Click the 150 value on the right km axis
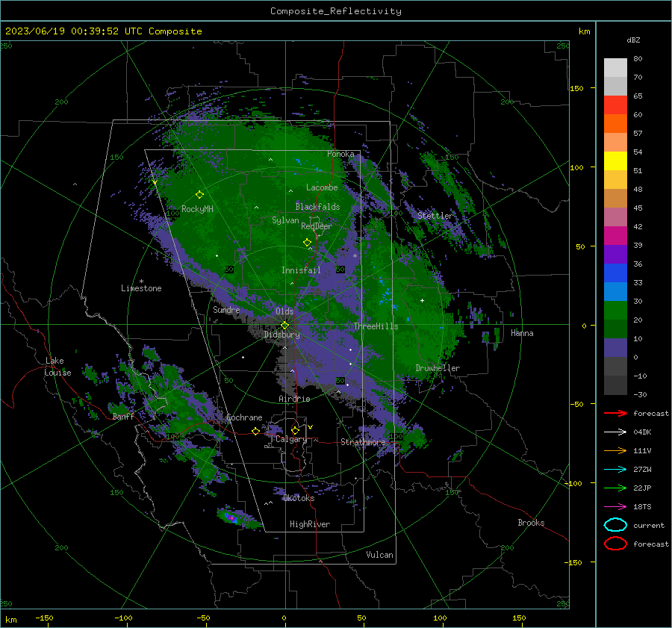This screenshot has width=672, height=628. tap(576, 88)
